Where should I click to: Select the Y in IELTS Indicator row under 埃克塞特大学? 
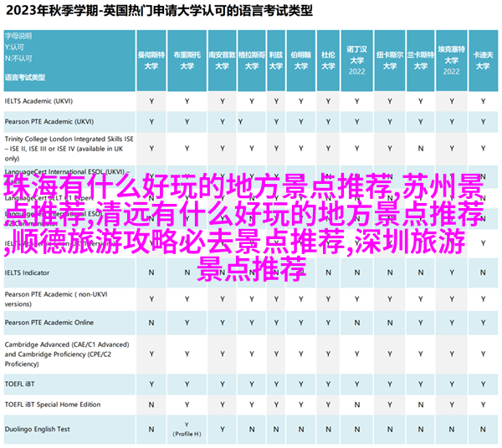pyautogui.click(x=452, y=272)
